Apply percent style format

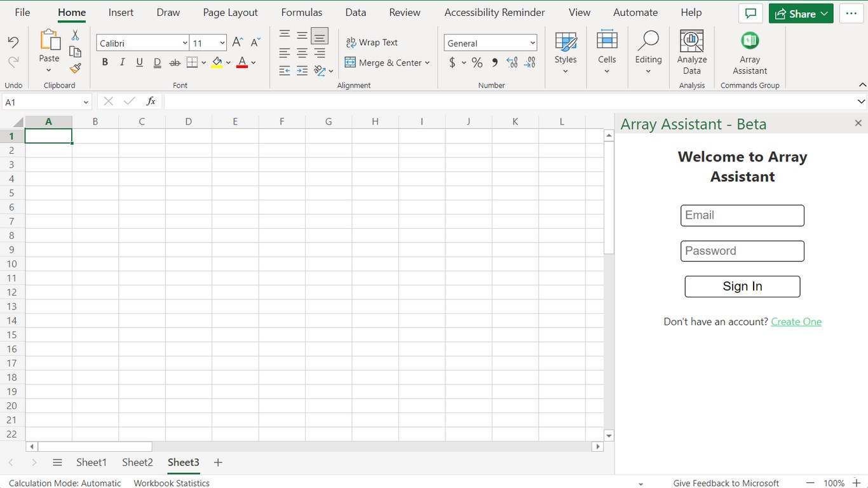tap(477, 62)
